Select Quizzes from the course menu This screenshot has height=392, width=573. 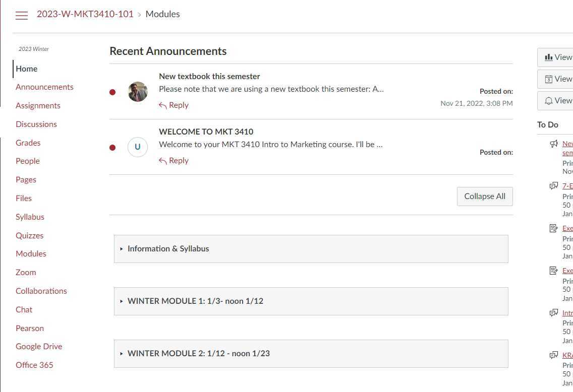pyautogui.click(x=29, y=236)
